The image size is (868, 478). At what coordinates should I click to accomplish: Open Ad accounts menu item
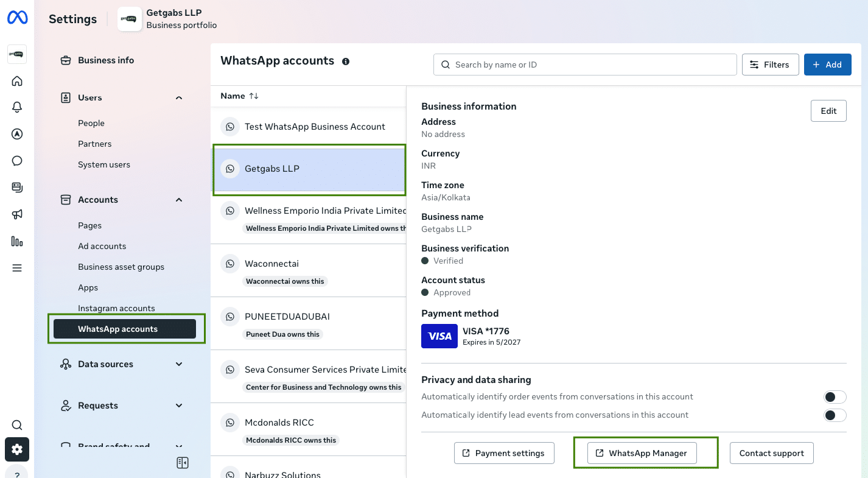pos(102,246)
